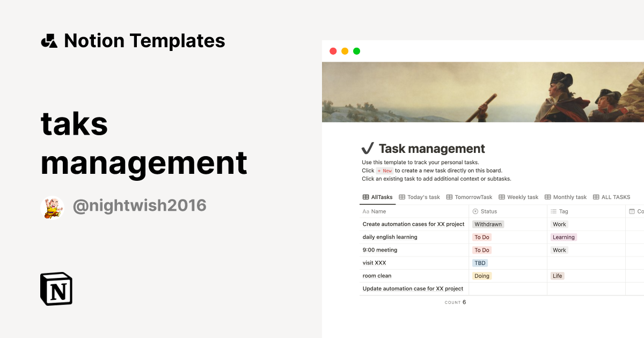Click the Tag list icon in header

[x=553, y=211]
